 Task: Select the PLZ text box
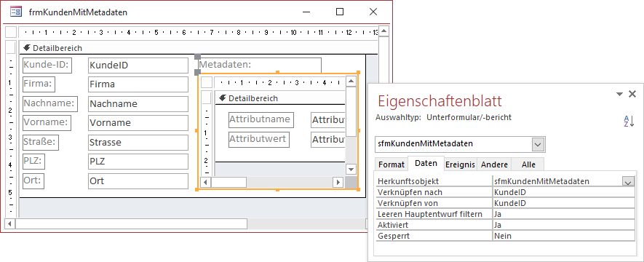(x=138, y=162)
